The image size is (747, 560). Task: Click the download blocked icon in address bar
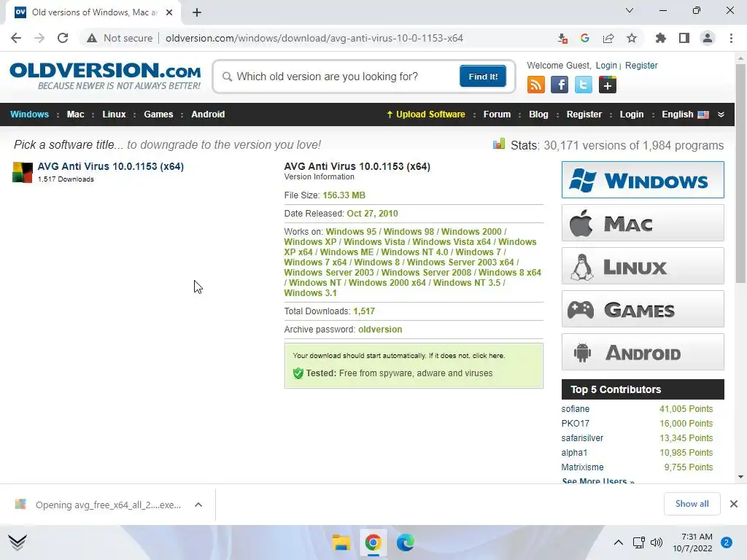(562, 38)
